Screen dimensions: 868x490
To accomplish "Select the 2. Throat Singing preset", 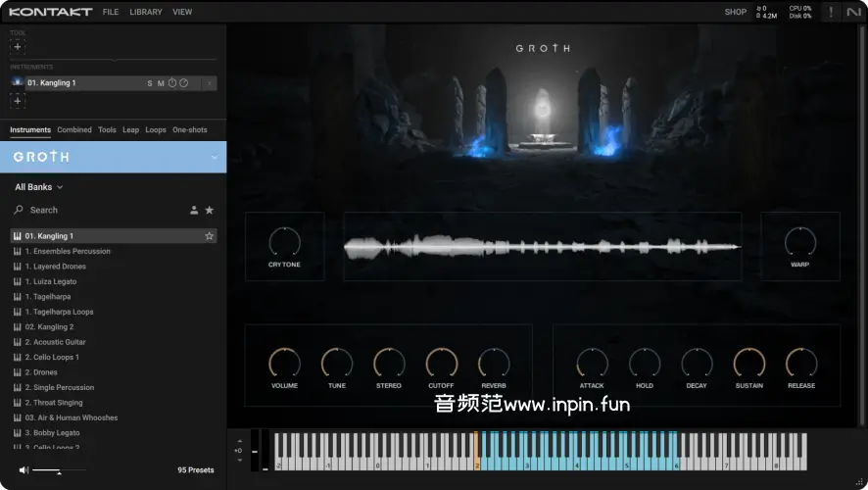I will (54, 403).
